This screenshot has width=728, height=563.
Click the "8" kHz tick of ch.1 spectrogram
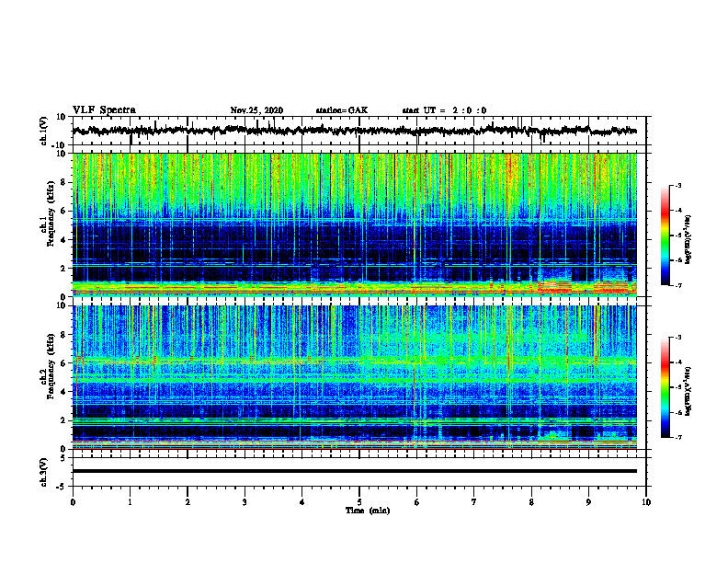coord(64,182)
